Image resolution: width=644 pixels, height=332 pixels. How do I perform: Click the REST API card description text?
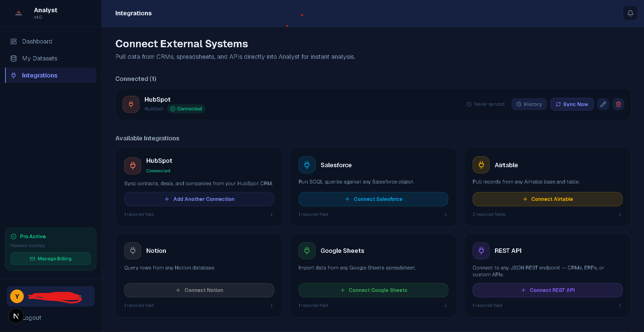click(x=538, y=271)
